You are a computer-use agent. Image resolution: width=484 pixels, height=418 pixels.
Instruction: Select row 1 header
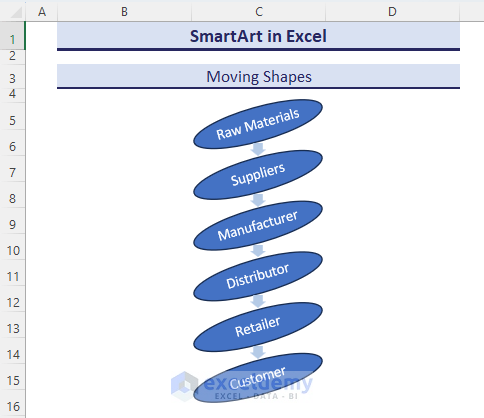point(12,36)
